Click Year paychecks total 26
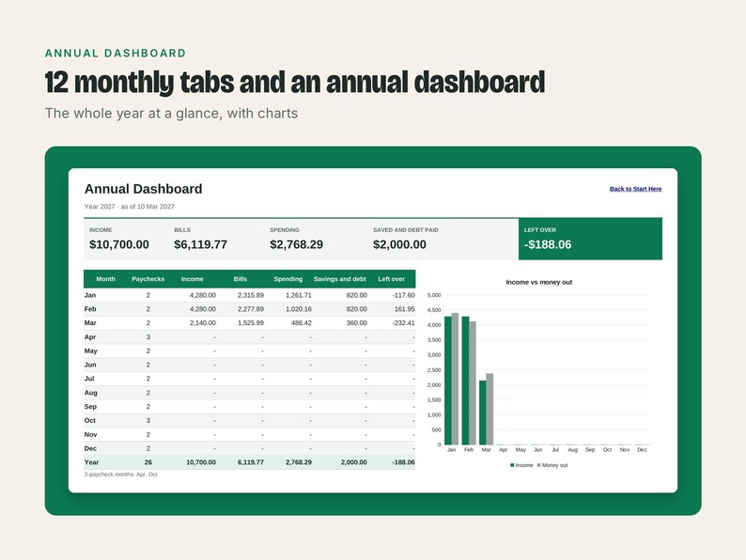This screenshot has height=560, width=746. [148, 462]
